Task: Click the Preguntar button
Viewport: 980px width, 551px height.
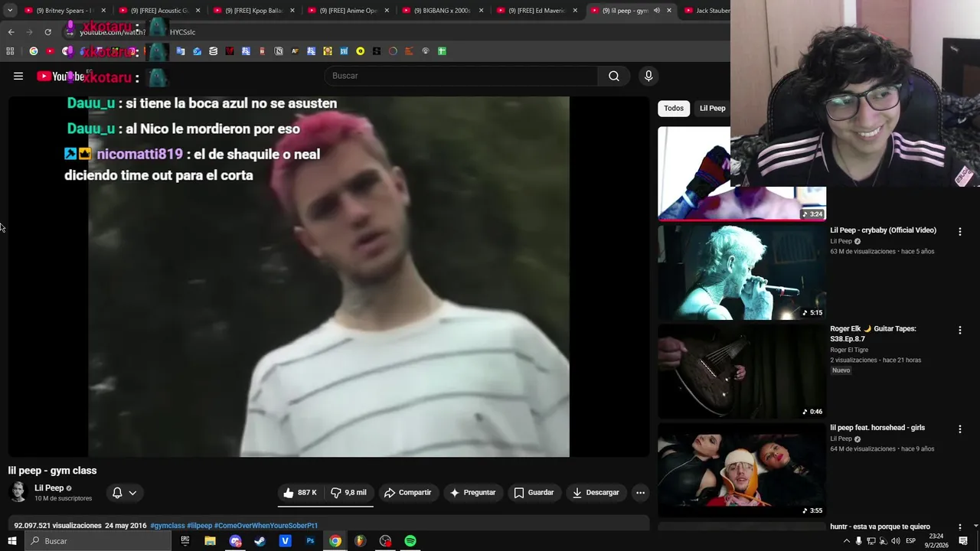Action: [x=473, y=493]
